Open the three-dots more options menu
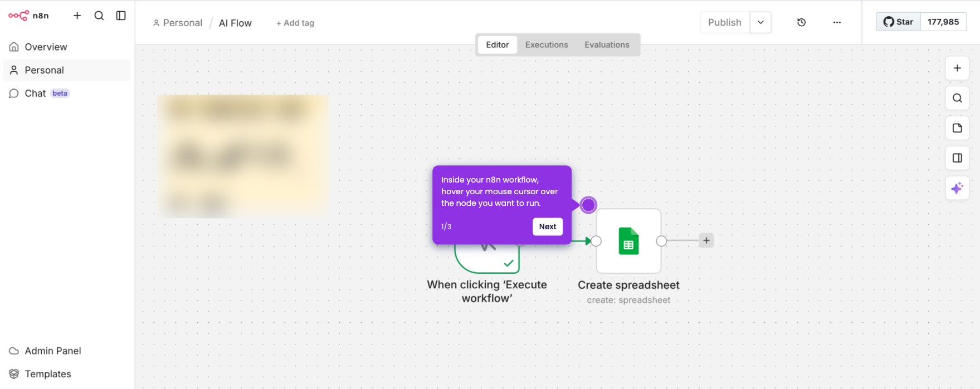This screenshot has height=389, width=980. [x=837, y=22]
